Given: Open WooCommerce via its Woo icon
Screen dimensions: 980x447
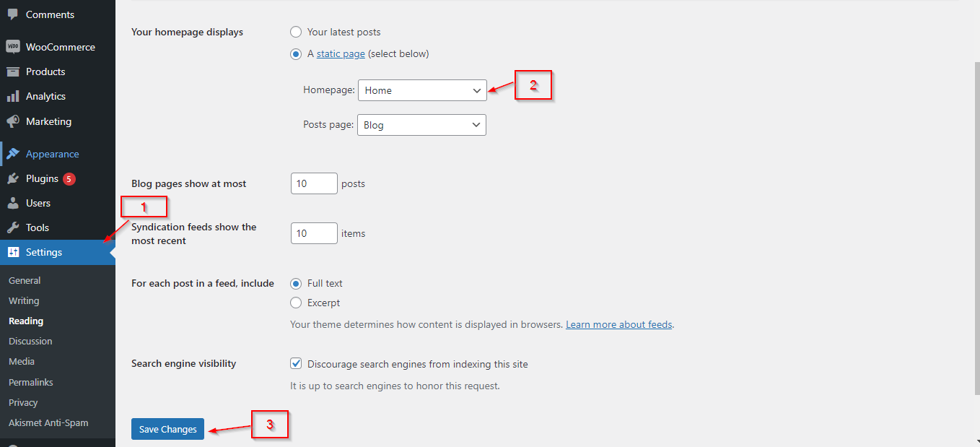Looking at the screenshot, I should [x=13, y=47].
